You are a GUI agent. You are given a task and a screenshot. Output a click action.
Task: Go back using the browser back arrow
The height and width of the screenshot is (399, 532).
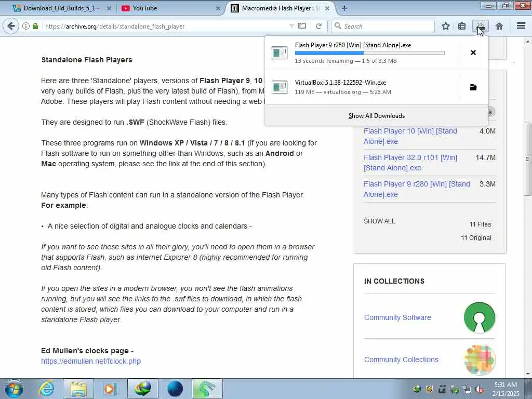pyautogui.click(x=11, y=26)
